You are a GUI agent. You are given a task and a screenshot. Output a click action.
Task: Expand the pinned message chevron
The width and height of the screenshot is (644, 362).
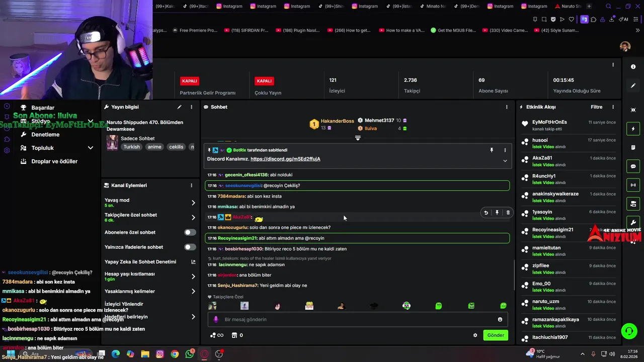tap(505, 161)
